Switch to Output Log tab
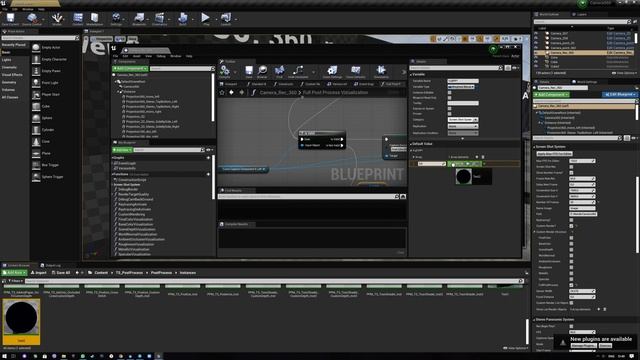 click(51, 265)
